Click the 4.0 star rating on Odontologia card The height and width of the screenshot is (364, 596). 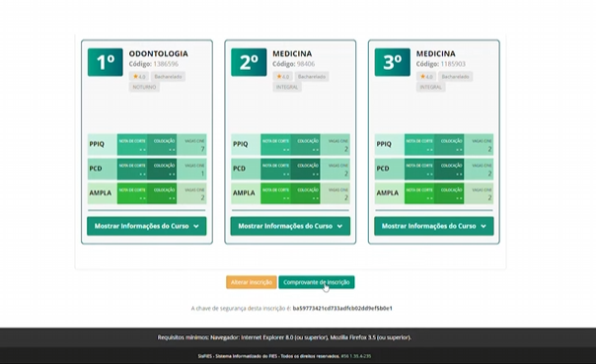pos(139,76)
